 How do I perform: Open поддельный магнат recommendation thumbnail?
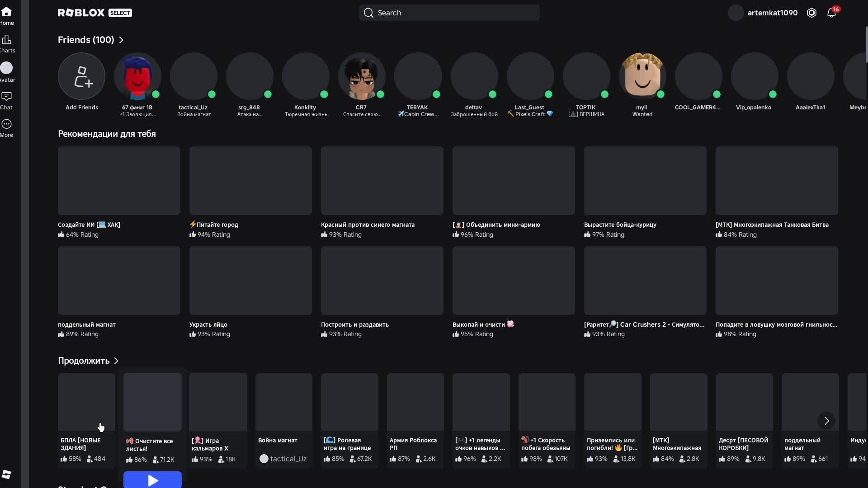119,281
